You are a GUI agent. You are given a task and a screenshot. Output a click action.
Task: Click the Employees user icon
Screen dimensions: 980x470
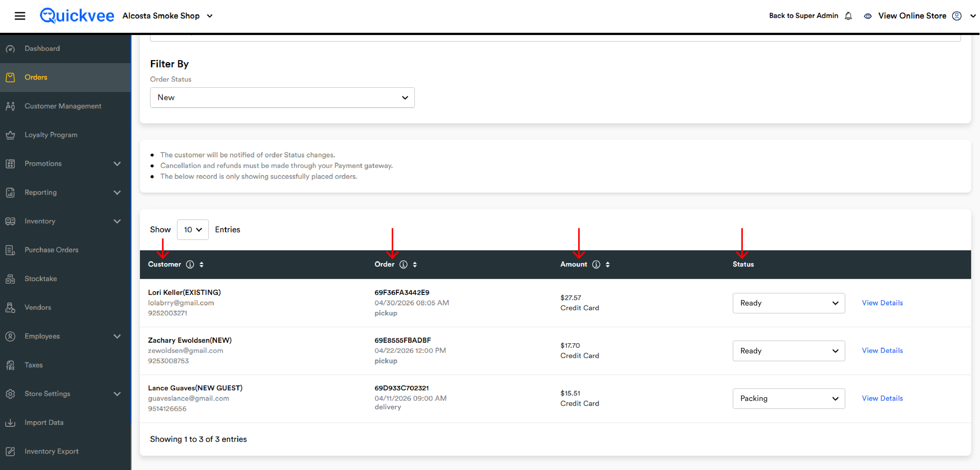[x=10, y=336]
